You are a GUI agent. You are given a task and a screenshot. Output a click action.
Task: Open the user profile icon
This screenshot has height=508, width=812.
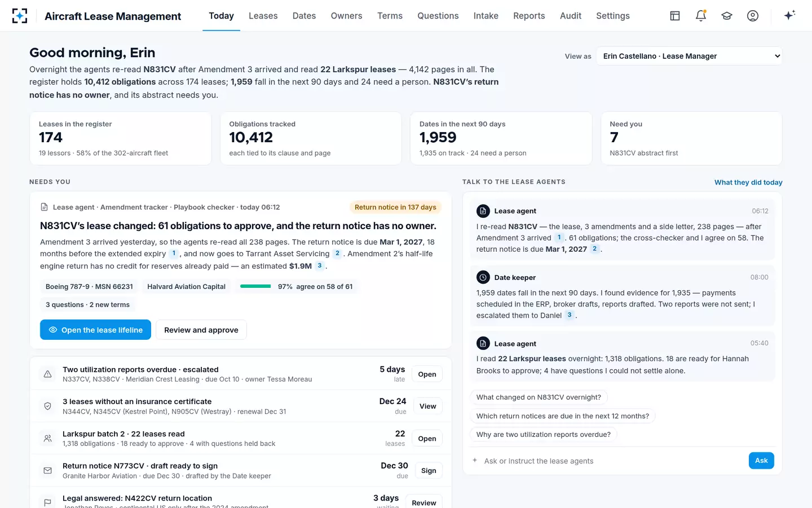[753, 16]
